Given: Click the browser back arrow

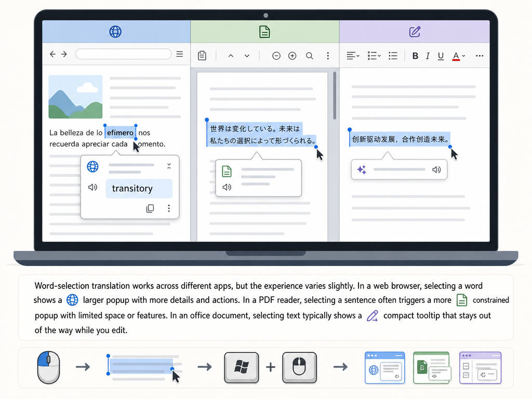Looking at the screenshot, I should [x=52, y=54].
